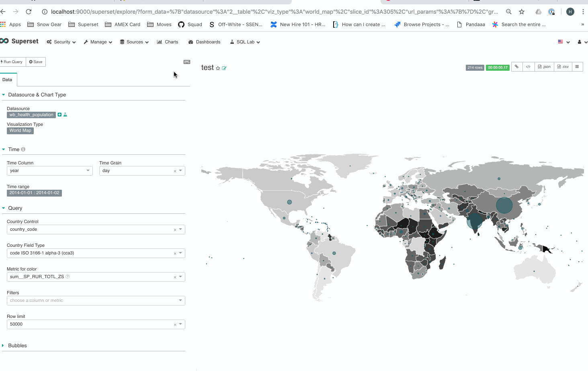
Task: Export chart data as .csv
Action: (563, 67)
